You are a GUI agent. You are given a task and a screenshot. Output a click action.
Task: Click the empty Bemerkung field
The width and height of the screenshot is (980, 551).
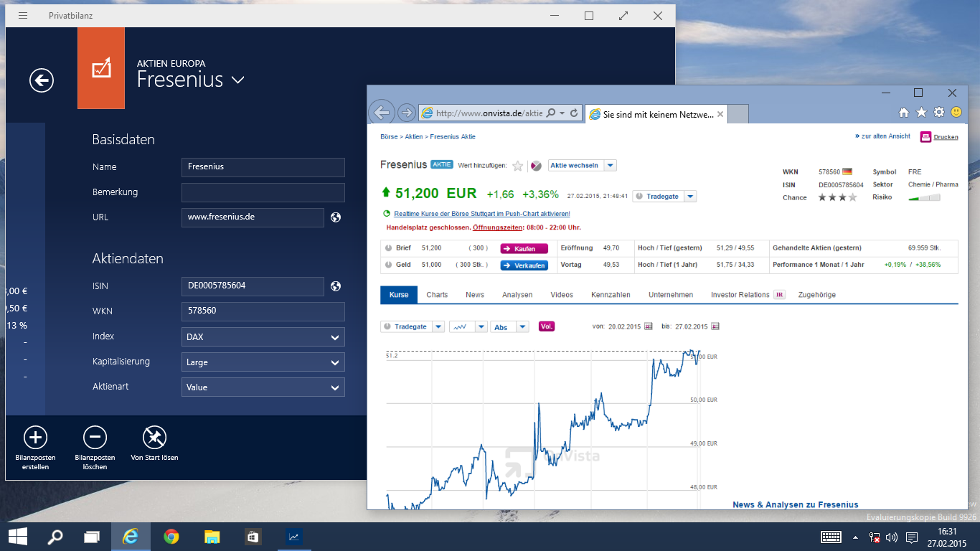tap(263, 192)
